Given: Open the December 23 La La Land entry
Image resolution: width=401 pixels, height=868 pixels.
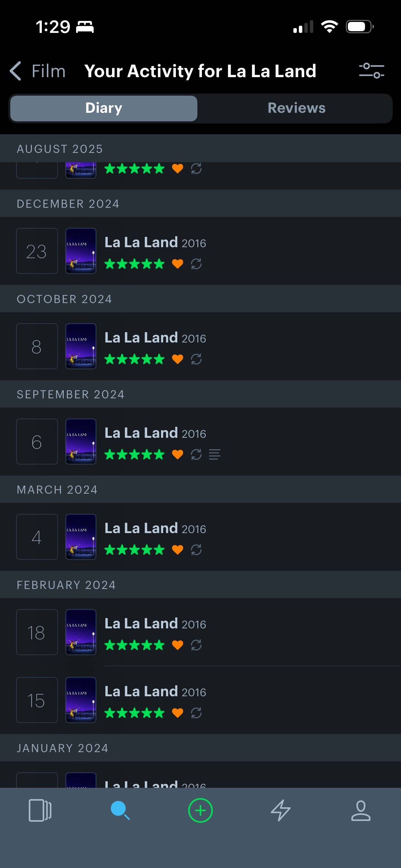Looking at the screenshot, I should (200, 251).
